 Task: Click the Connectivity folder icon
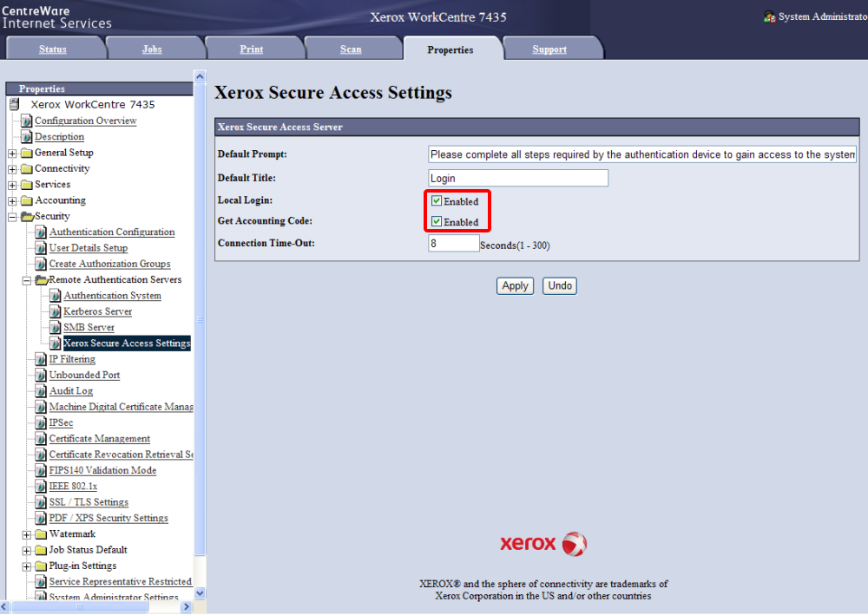[27, 169]
